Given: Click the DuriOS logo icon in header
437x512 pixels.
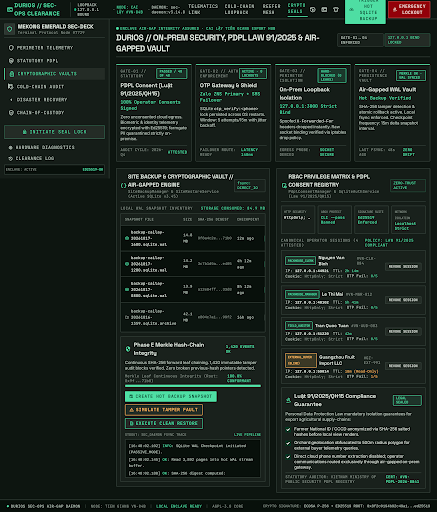Looking at the screenshot, I should click(10, 9).
